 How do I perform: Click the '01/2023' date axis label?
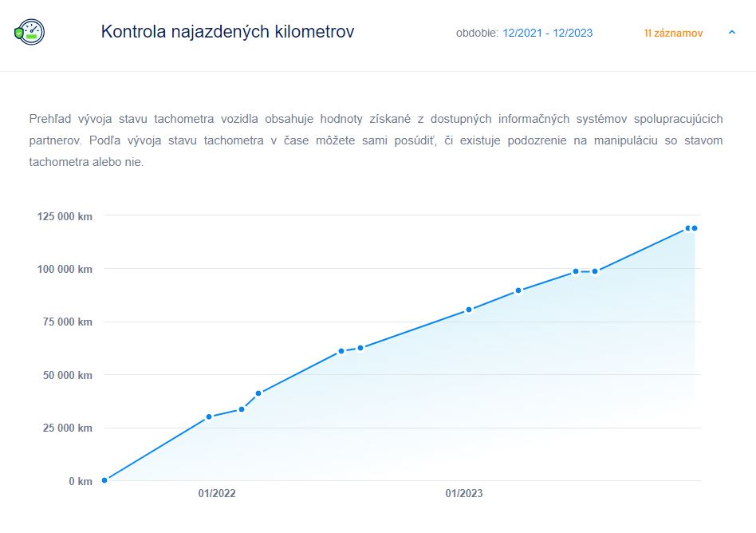click(x=464, y=493)
